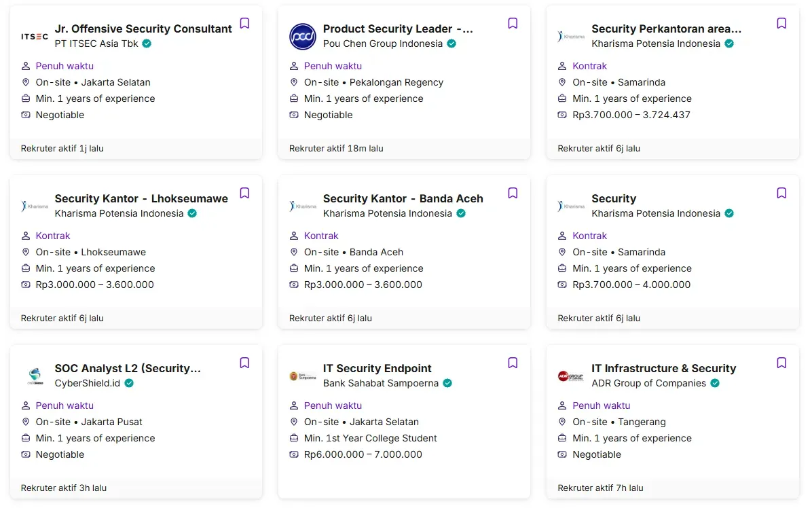Click verified badge beside CyberShield.id
The image size is (812, 508).
pos(129,383)
